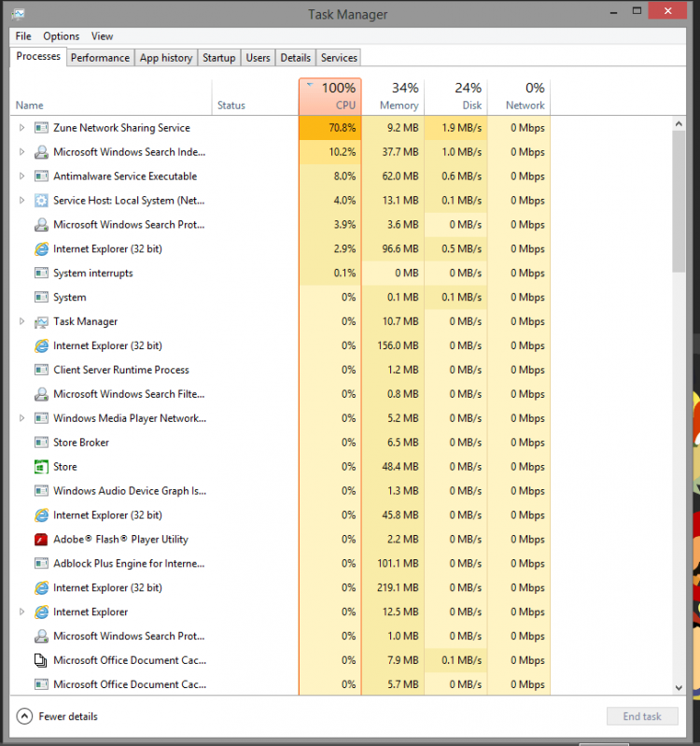The width and height of the screenshot is (700, 746).
Task: Open the View menu
Action: point(103,36)
